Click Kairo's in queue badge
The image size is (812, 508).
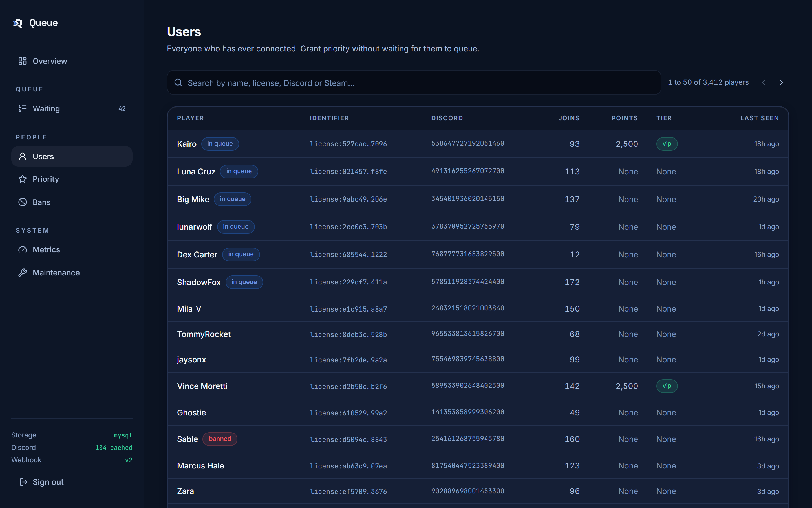pyautogui.click(x=220, y=144)
